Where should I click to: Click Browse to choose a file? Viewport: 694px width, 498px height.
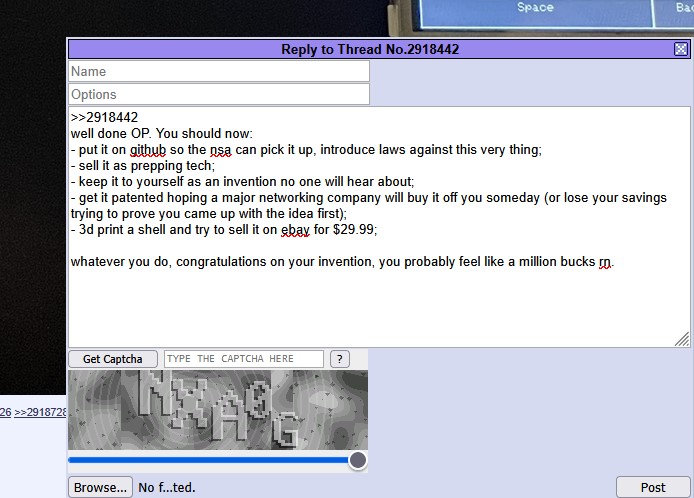point(100,487)
